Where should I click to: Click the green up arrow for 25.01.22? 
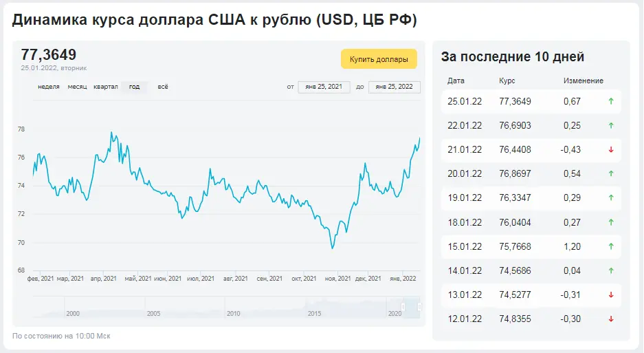(611, 101)
